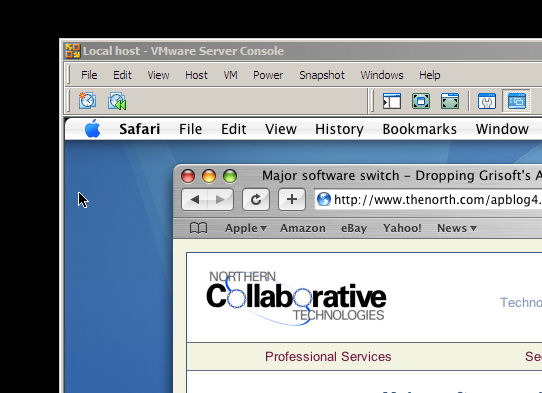Enter full screen mode via toolbar icon
The image size is (542, 393).
point(421,101)
